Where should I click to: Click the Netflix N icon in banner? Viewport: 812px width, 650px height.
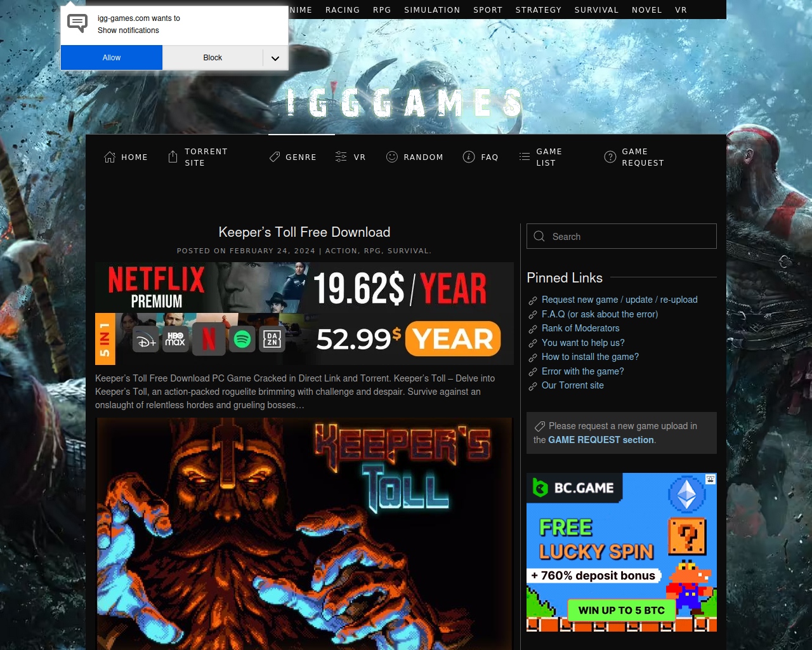pyautogui.click(x=209, y=339)
